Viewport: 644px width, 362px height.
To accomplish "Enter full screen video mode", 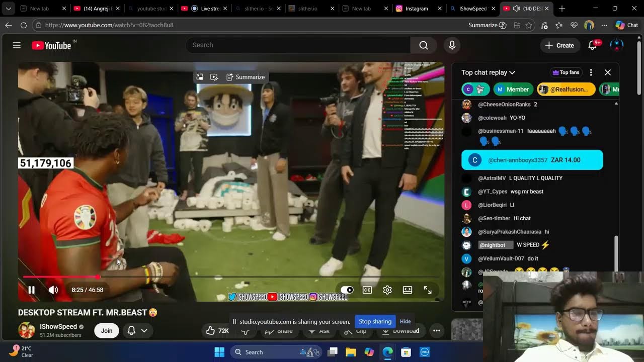I will 428,290.
